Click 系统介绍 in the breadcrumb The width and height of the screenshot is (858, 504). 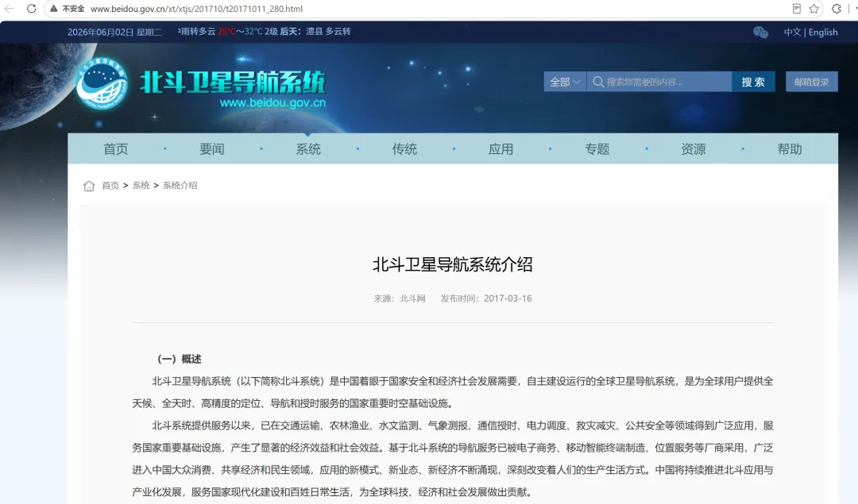tap(180, 186)
